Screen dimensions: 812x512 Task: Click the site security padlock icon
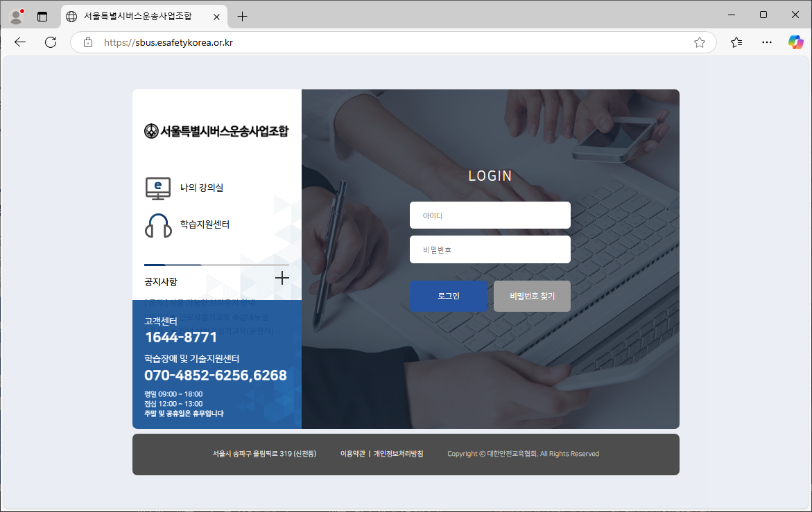(x=87, y=42)
